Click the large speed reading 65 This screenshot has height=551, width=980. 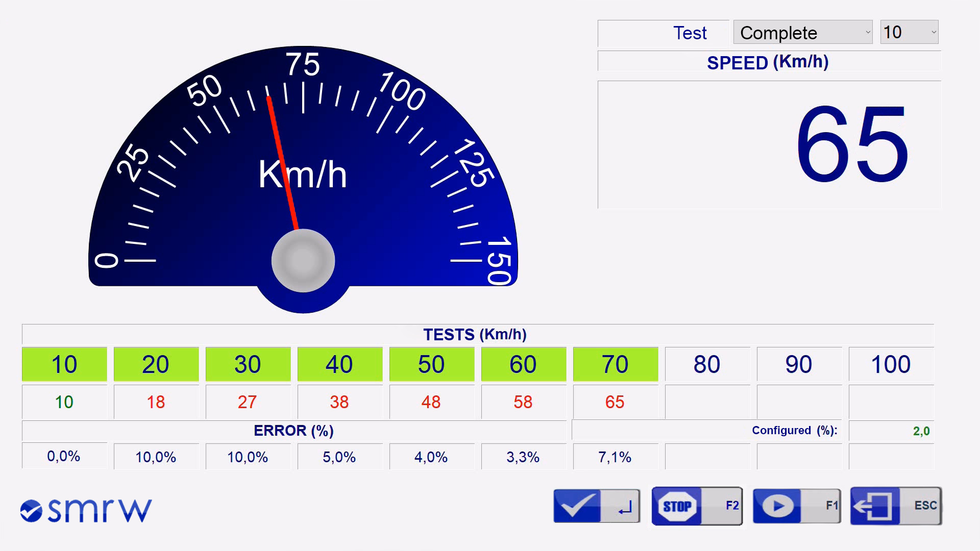[x=851, y=144]
